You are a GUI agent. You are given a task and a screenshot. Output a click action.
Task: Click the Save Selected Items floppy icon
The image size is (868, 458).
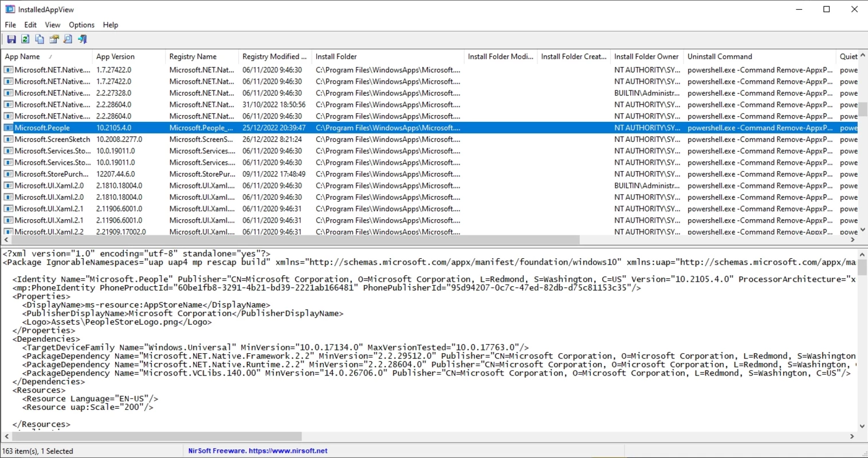(11, 39)
